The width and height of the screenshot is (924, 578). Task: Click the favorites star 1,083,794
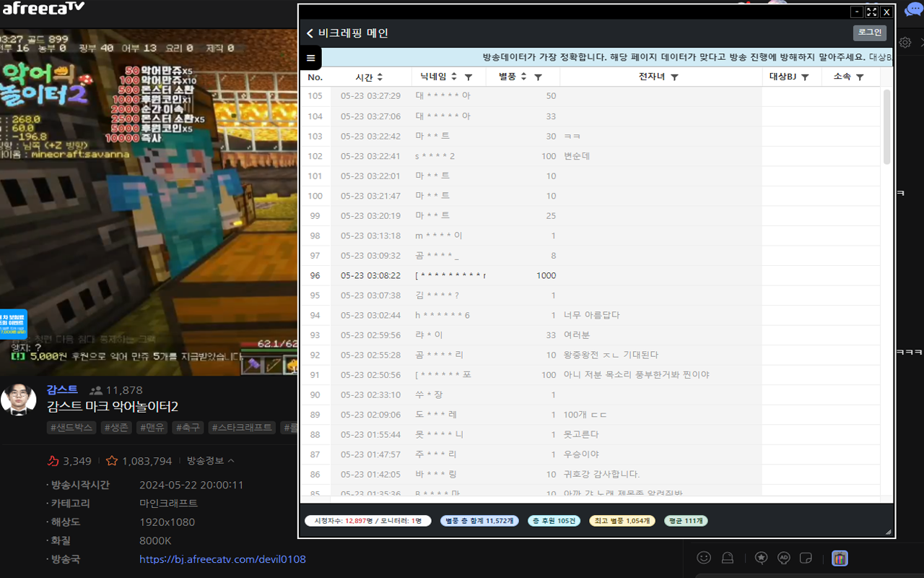(x=139, y=461)
